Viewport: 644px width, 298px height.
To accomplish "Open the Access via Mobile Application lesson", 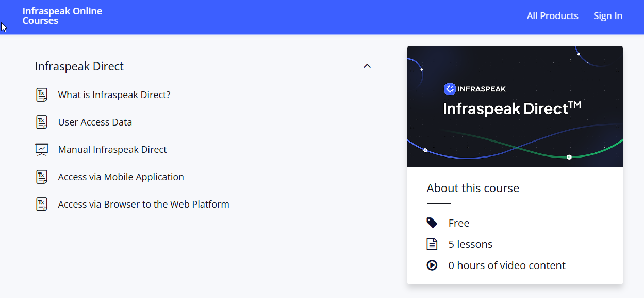I will [121, 177].
